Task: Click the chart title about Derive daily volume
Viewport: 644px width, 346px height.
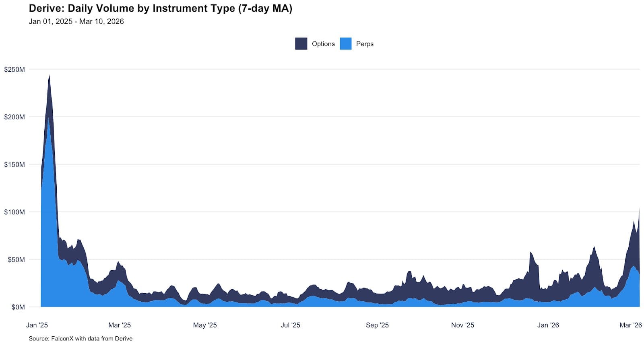Action: (x=160, y=8)
